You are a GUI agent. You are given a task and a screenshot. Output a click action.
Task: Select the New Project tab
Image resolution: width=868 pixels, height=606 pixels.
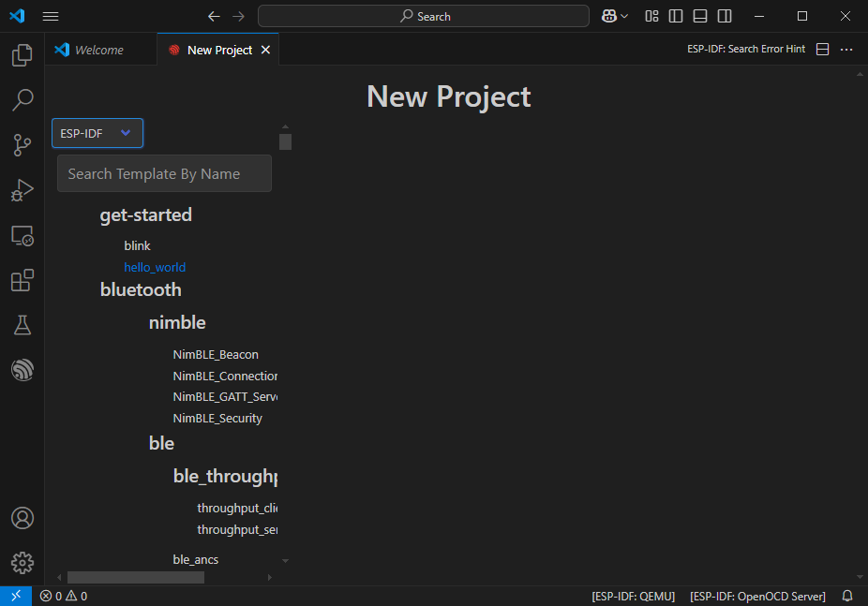219,50
